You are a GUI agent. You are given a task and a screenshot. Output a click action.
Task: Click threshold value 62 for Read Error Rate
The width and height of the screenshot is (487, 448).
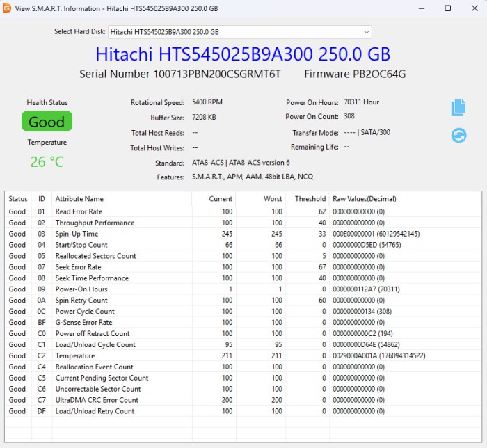tap(322, 211)
